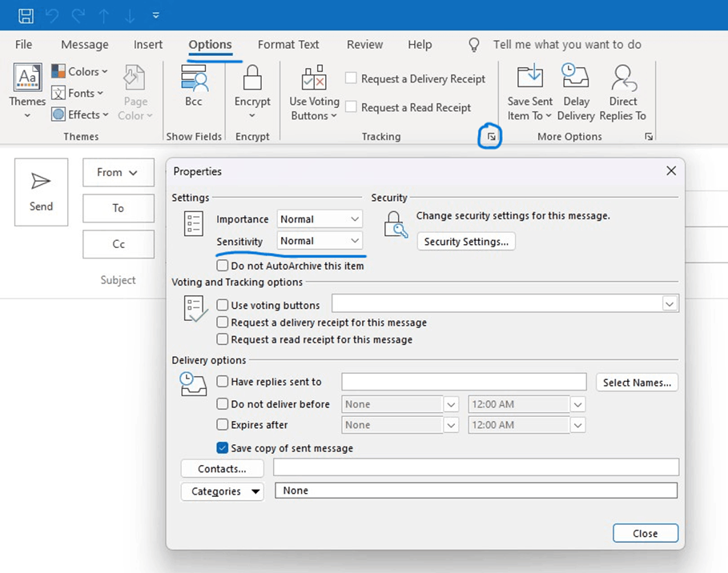This screenshot has height=573, width=728.
Task: Click inside the Have replies sent to field
Action: [x=464, y=382]
